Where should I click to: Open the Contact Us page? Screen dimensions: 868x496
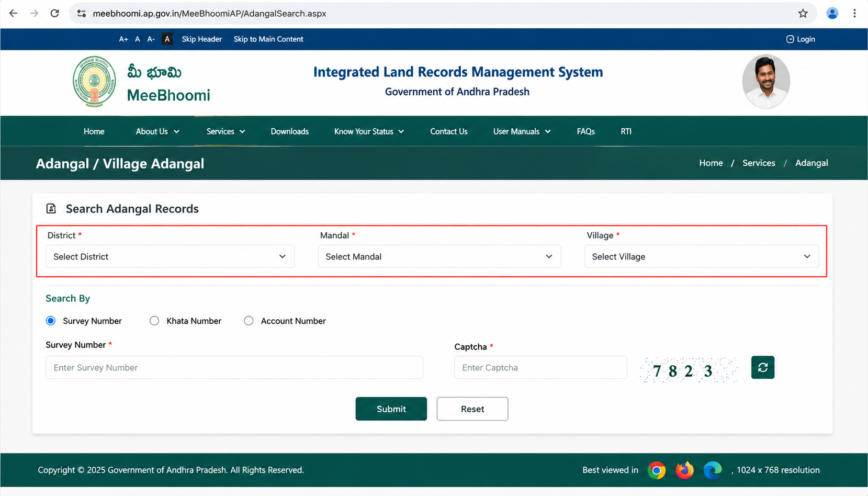tap(449, 131)
